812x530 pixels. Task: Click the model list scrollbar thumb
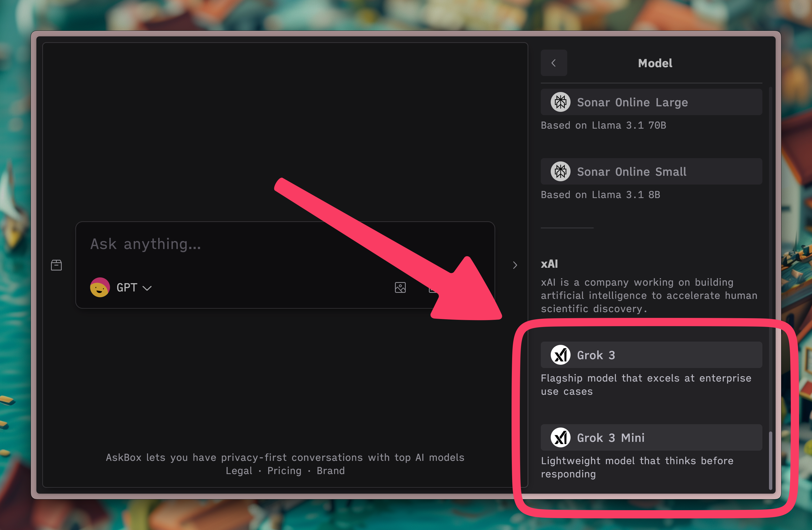pyautogui.click(x=770, y=461)
